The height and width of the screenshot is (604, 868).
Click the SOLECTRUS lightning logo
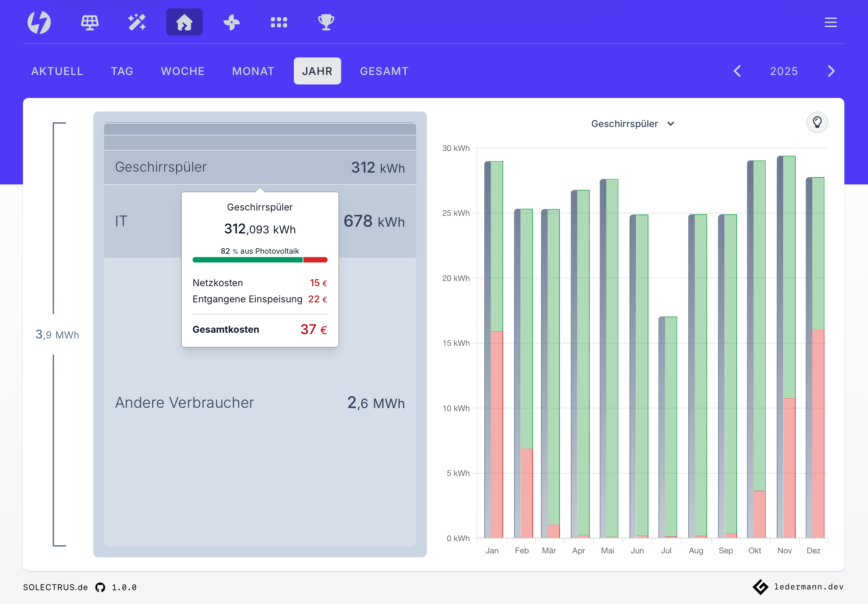(x=39, y=22)
